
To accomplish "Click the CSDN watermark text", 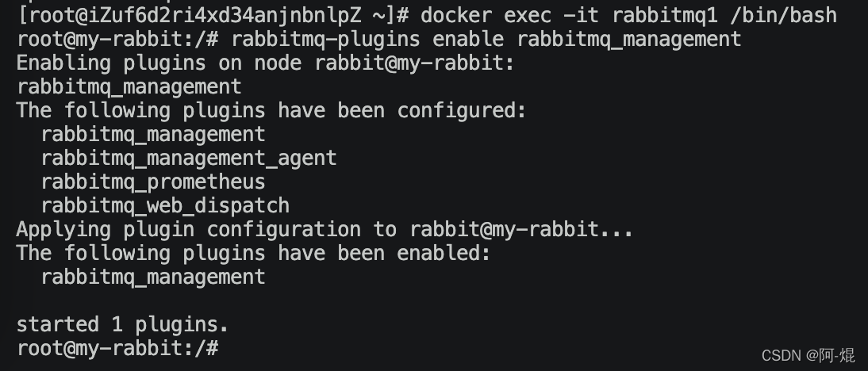I will [808, 355].
